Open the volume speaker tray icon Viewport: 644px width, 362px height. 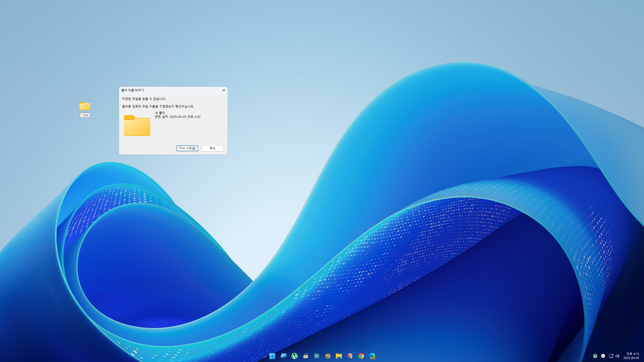[617, 356]
